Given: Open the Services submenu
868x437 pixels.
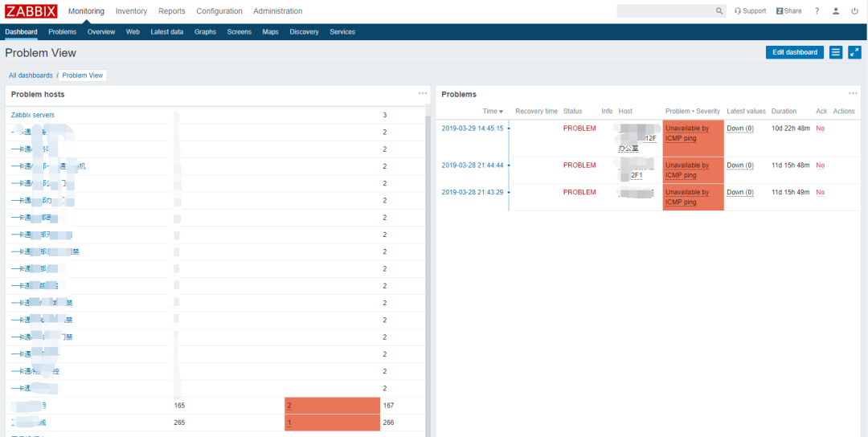Looking at the screenshot, I should pyautogui.click(x=342, y=32).
